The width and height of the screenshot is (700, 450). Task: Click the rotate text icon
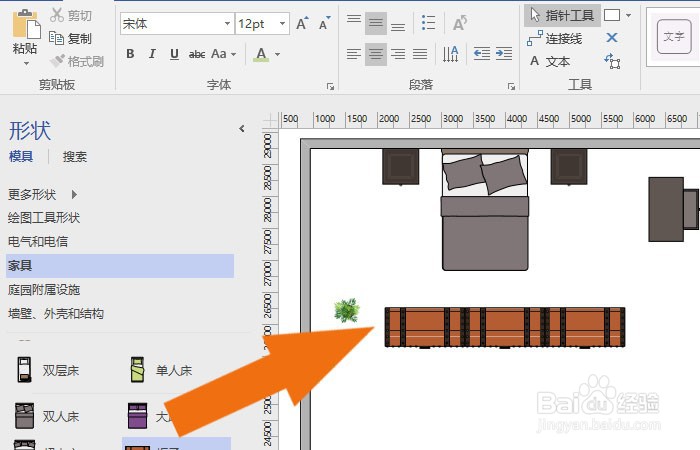pyautogui.click(x=460, y=23)
